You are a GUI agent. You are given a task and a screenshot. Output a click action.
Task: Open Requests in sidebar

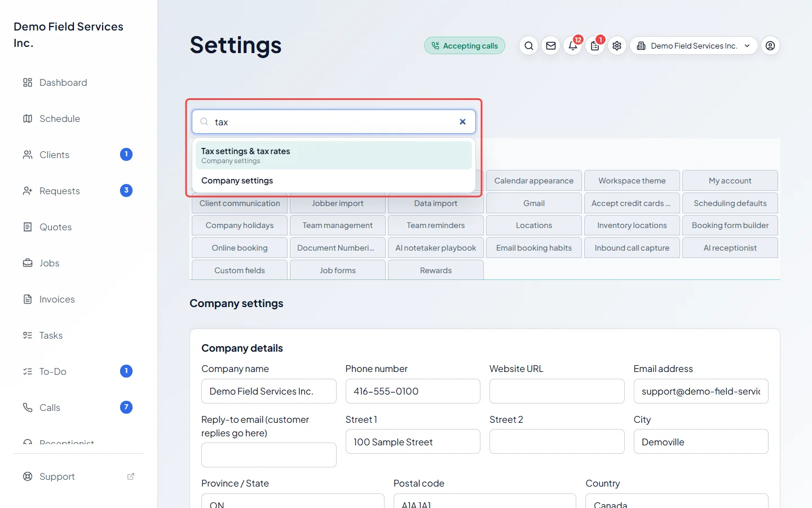pyautogui.click(x=79, y=191)
